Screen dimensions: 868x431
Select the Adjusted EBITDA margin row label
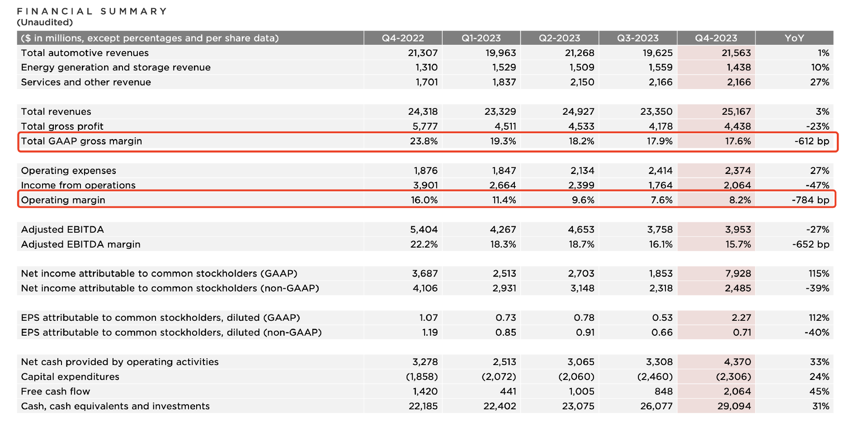80,244
